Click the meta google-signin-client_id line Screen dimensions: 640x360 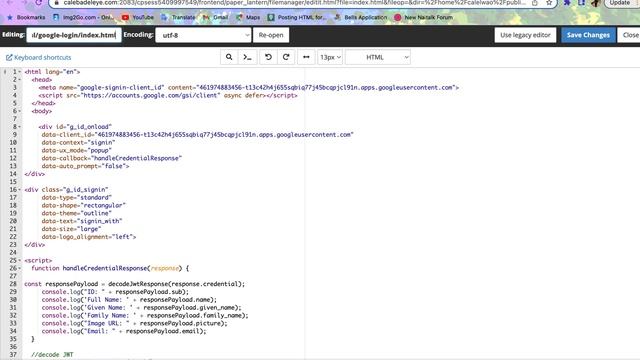(249, 87)
